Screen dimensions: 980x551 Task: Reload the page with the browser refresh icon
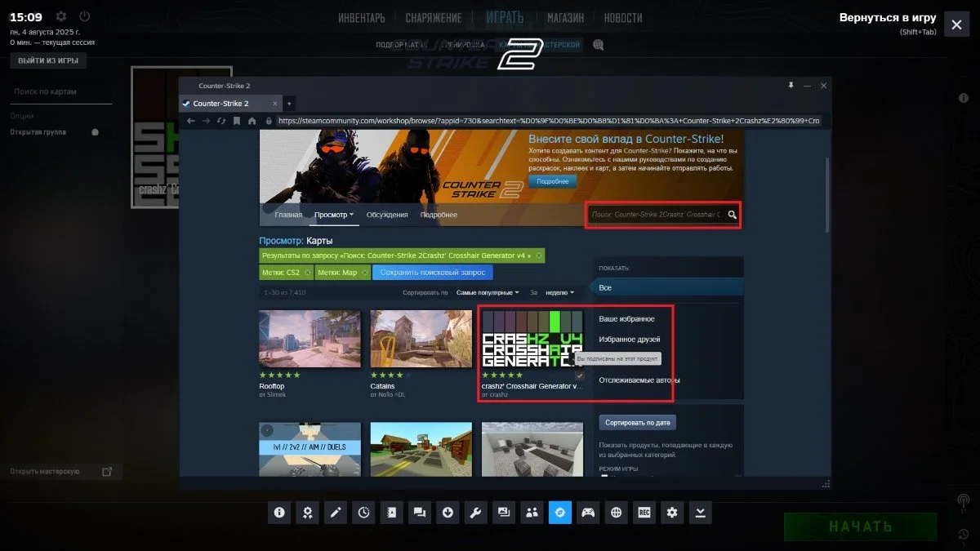pos(221,121)
